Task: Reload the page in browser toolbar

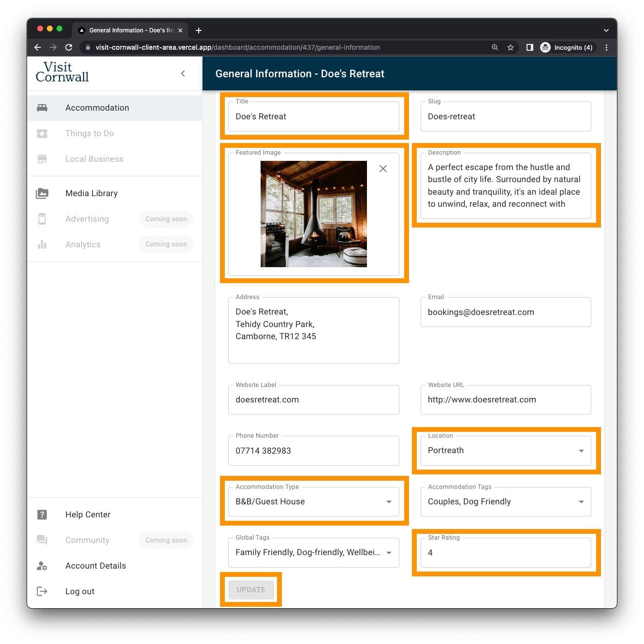Action: (x=69, y=47)
